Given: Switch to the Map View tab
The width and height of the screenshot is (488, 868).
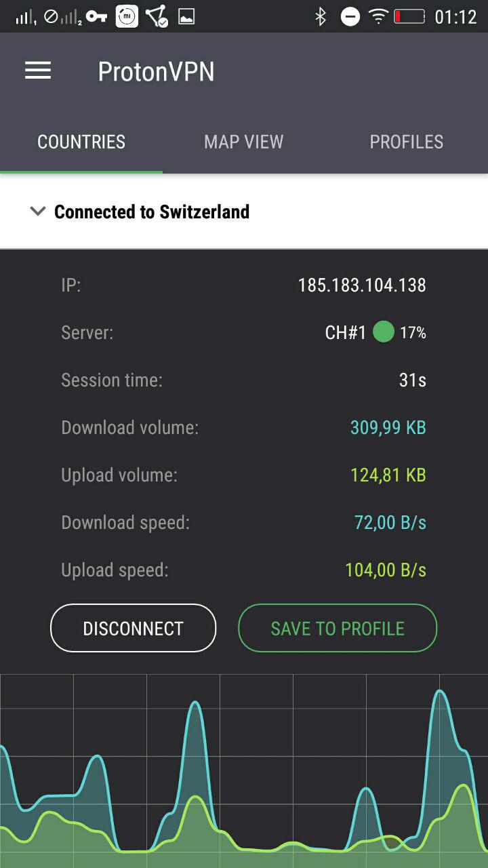Looking at the screenshot, I should coord(243,142).
